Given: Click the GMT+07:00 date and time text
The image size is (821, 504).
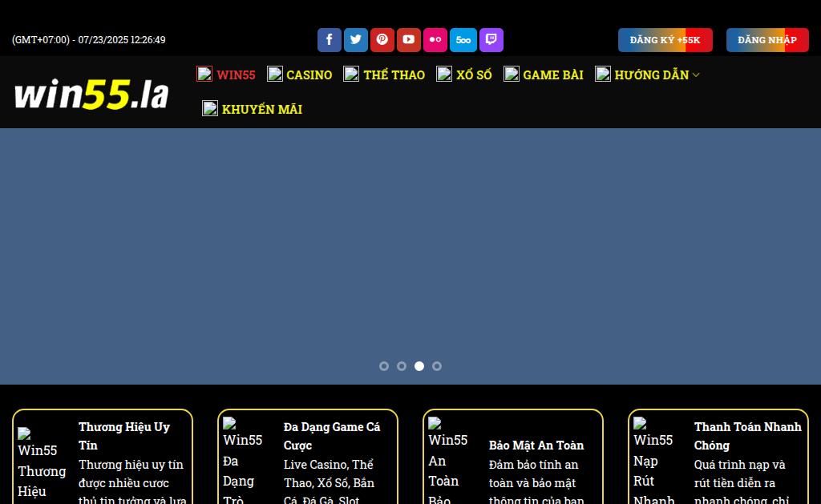Looking at the screenshot, I should click(88, 40).
